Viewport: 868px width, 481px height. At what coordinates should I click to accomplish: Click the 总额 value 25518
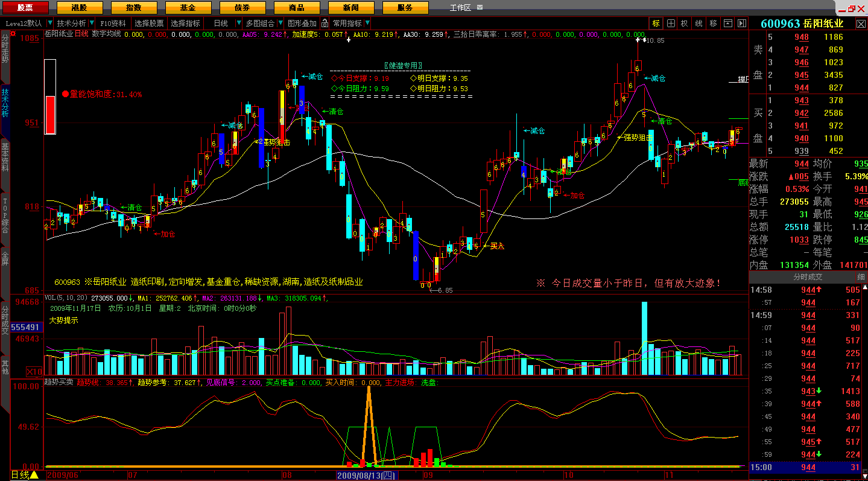pyautogui.click(x=797, y=227)
